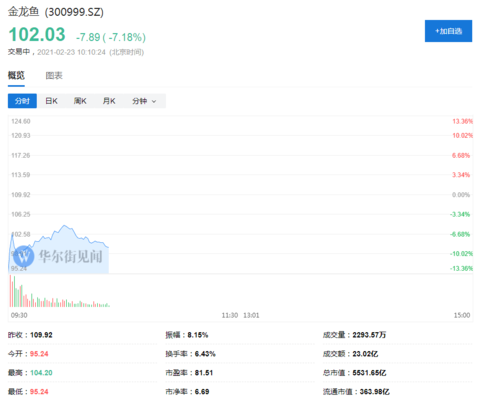Click the blue W watermark logo

click(24, 256)
